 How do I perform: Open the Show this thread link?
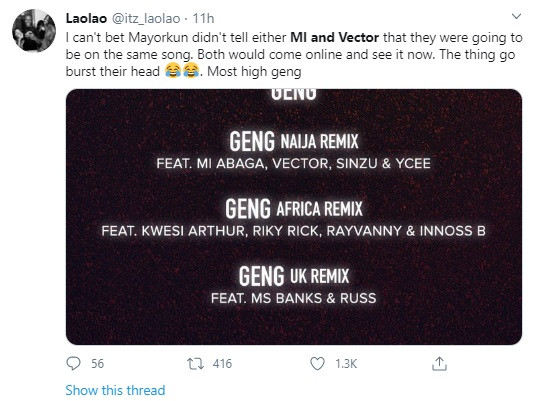[115, 390]
